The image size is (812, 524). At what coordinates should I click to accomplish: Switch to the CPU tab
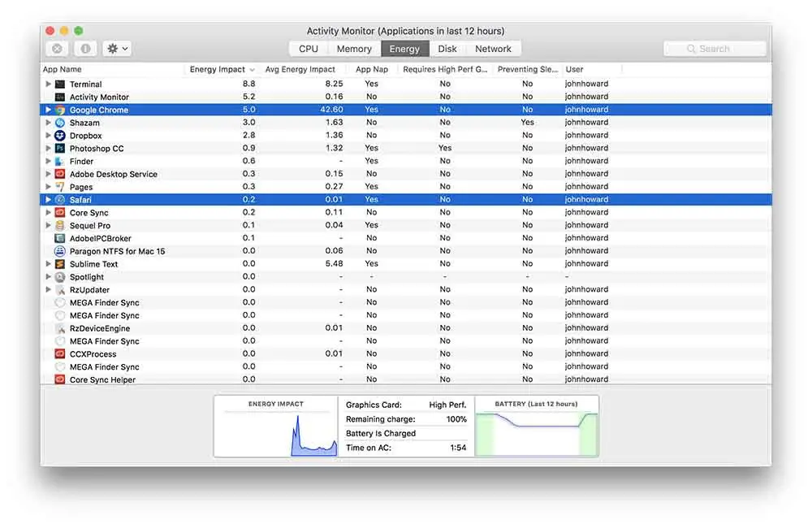[309, 49]
